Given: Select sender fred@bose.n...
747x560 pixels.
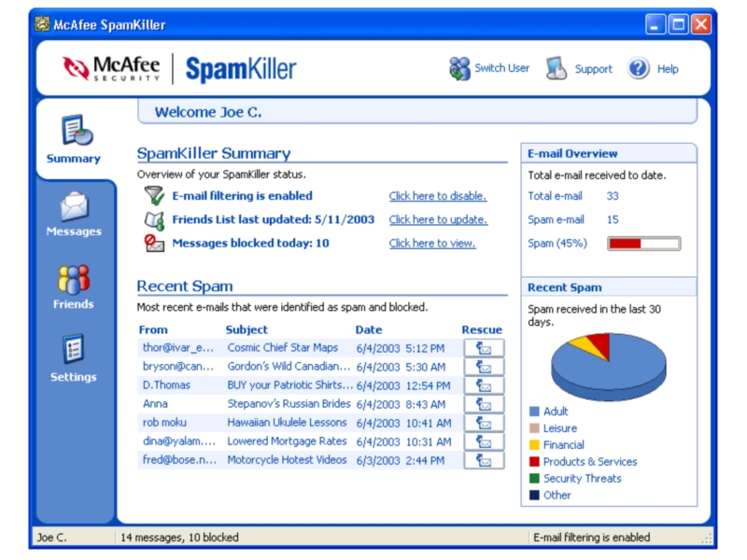Looking at the screenshot, I should pyautogui.click(x=179, y=460).
